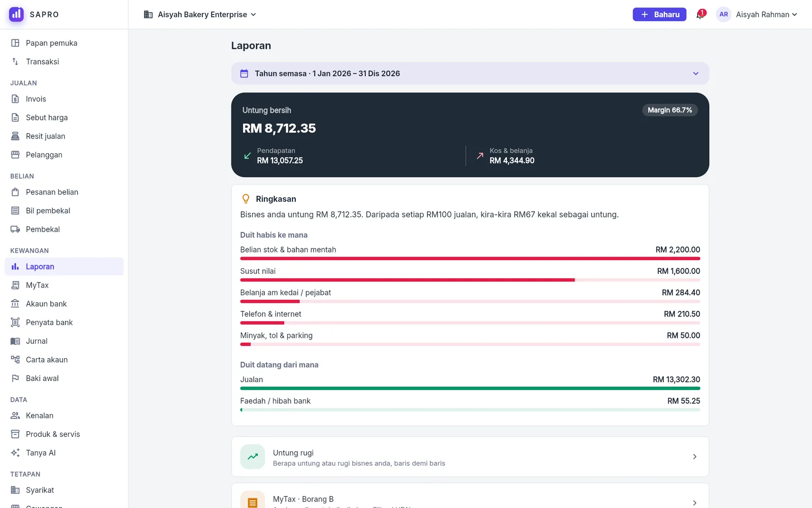Click the Transaksi arrows icon
Image resolution: width=812 pixels, height=508 pixels.
point(15,61)
